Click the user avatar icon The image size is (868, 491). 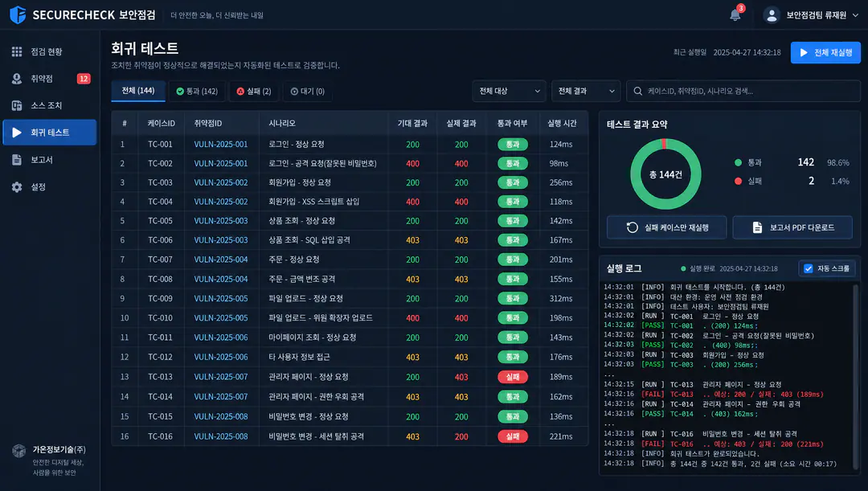coord(772,15)
